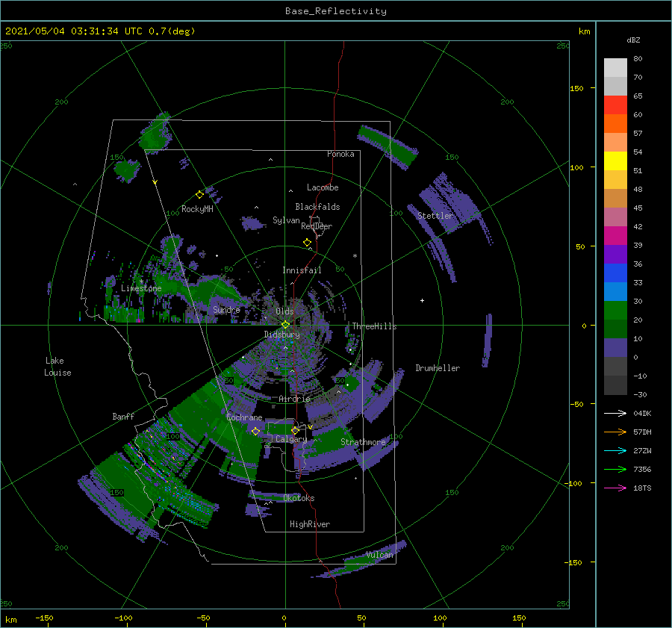Click the Base_Reflectivity title
This screenshot has height=628, width=672.
336,11
